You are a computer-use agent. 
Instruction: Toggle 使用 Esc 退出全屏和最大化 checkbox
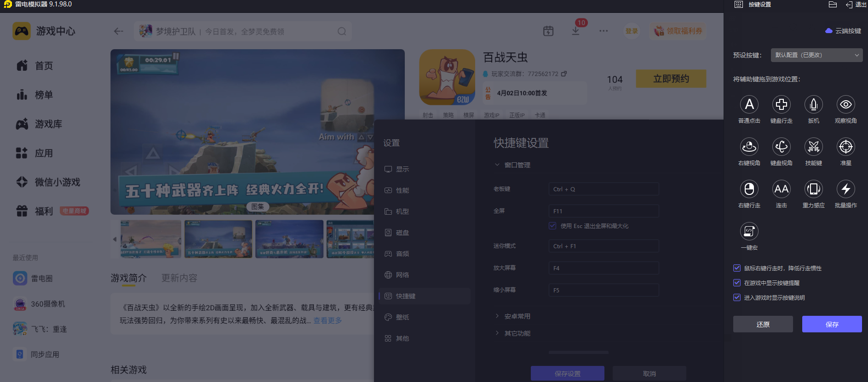pyautogui.click(x=552, y=226)
